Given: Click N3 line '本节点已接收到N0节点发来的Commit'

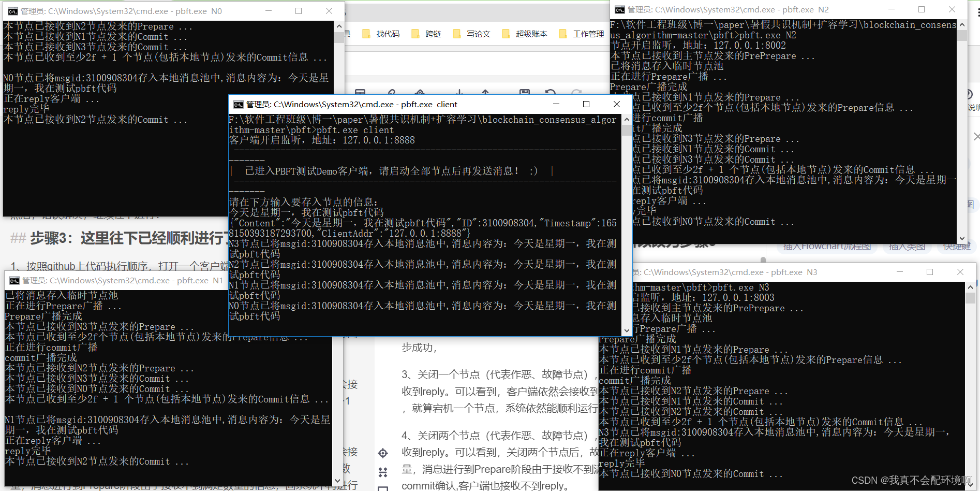Looking at the screenshot, I should pyautogui.click(x=690, y=474).
